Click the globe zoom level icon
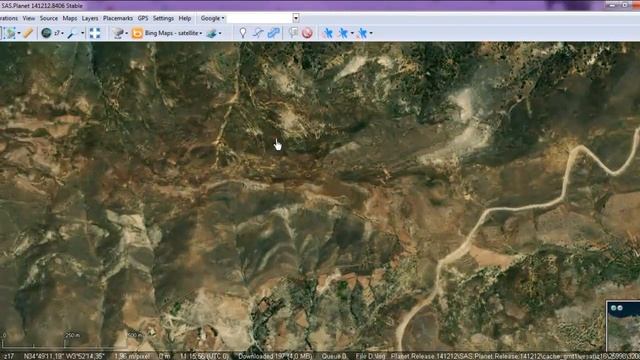This screenshot has height=360, width=640. click(x=46, y=33)
